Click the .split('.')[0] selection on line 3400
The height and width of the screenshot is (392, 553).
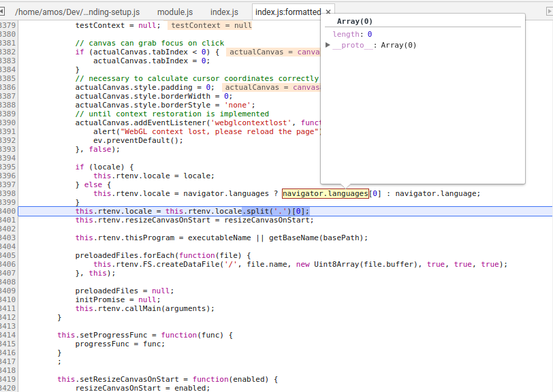[x=276, y=211]
